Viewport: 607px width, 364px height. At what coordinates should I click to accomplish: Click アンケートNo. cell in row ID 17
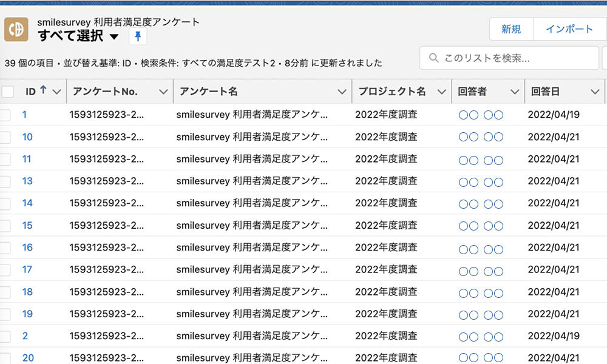pyautogui.click(x=106, y=269)
